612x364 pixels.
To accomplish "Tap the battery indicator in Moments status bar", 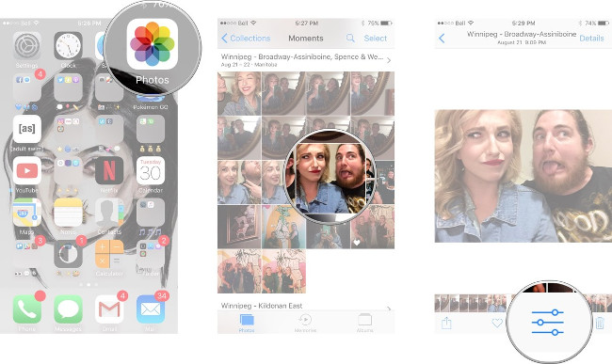I will 386,23.
